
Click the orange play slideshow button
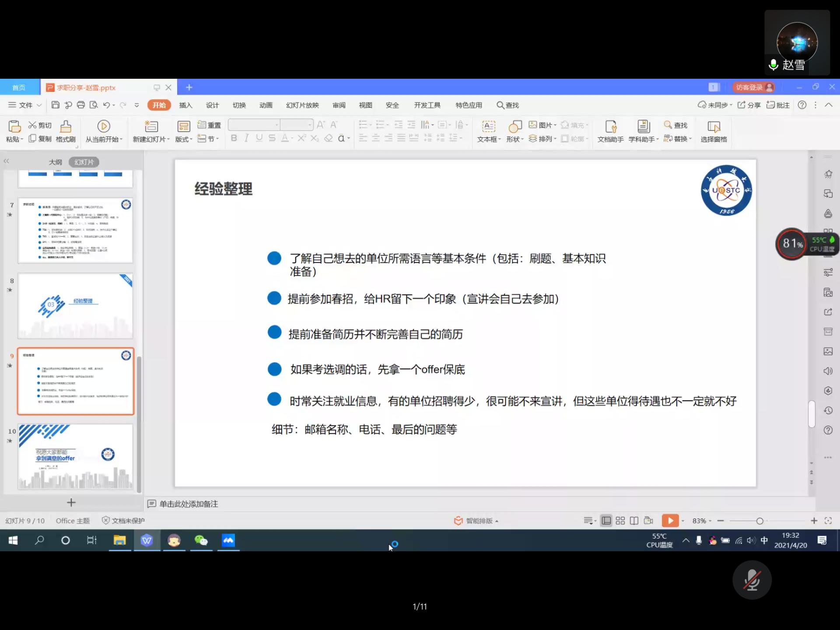(x=670, y=521)
